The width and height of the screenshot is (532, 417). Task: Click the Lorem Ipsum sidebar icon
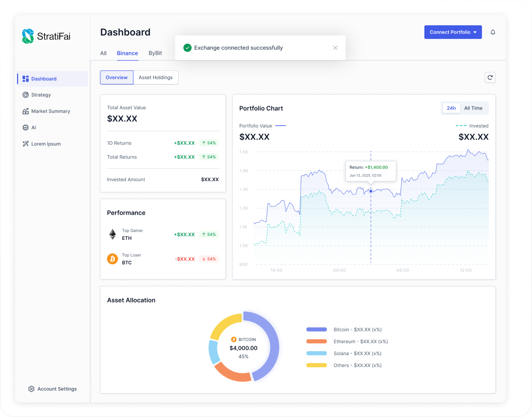[25, 144]
